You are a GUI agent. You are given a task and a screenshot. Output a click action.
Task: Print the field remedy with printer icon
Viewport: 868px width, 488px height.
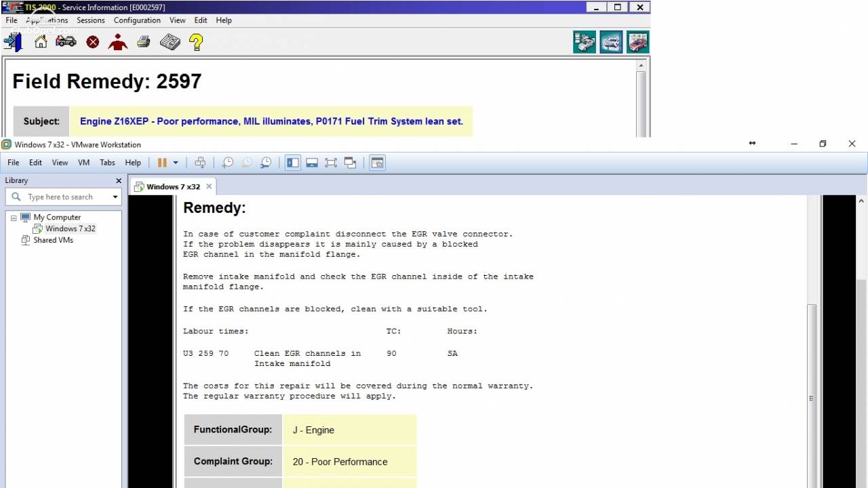(143, 42)
